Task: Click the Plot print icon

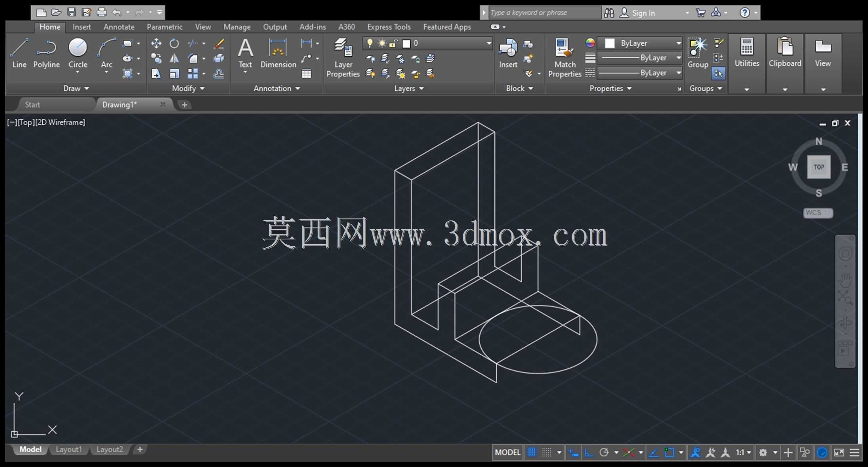Action: point(102,12)
